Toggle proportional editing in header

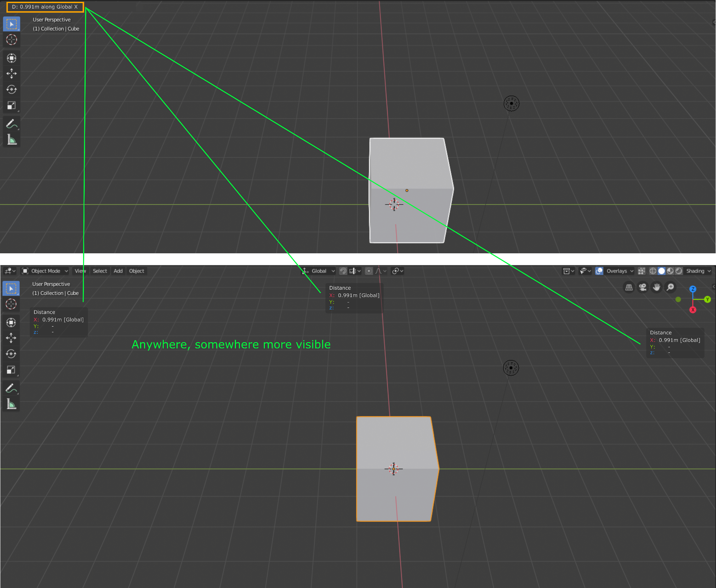click(369, 271)
